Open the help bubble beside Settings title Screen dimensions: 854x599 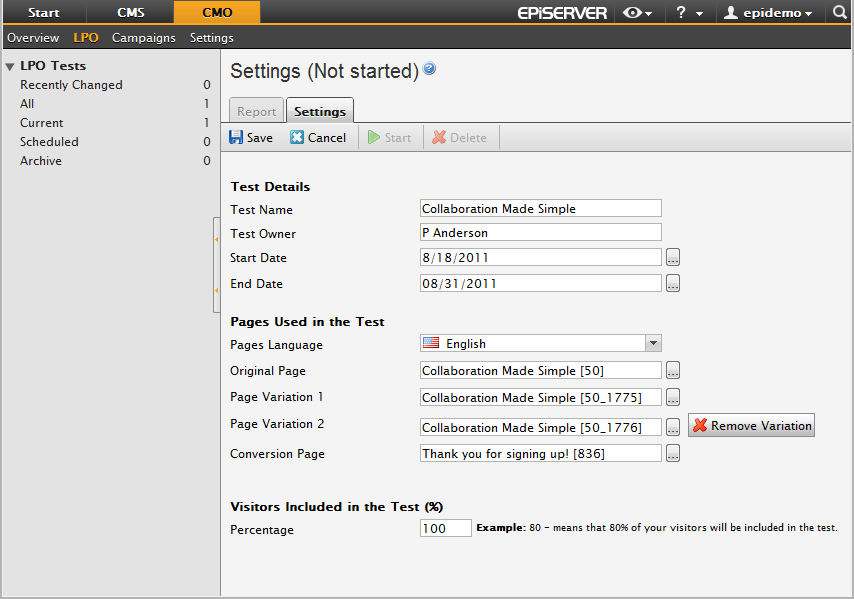(x=429, y=68)
